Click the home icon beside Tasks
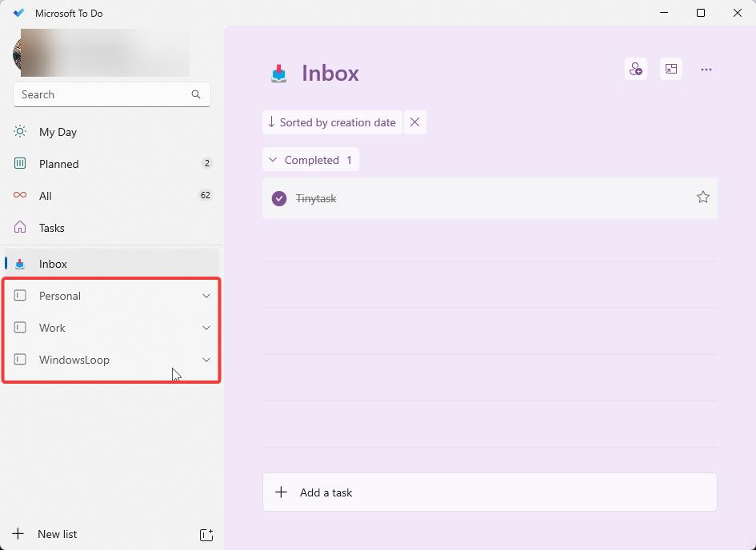 pos(20,227)
